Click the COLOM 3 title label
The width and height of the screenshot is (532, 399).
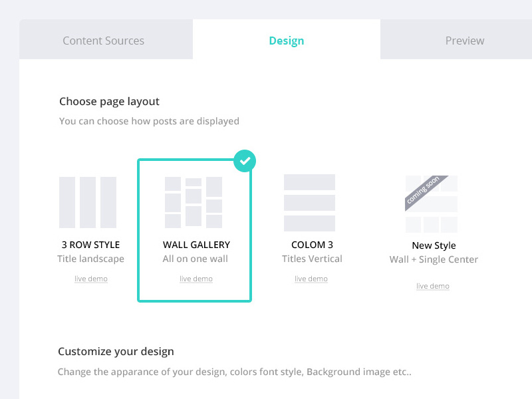tap(312, 245)
